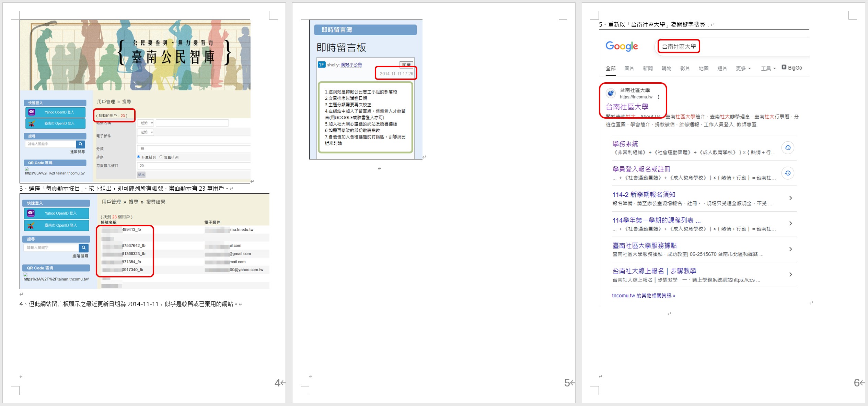Screen dimensions: 868x406
Task: Expand the 台南社大線上報名 chevron
Action: click(790, 275)
